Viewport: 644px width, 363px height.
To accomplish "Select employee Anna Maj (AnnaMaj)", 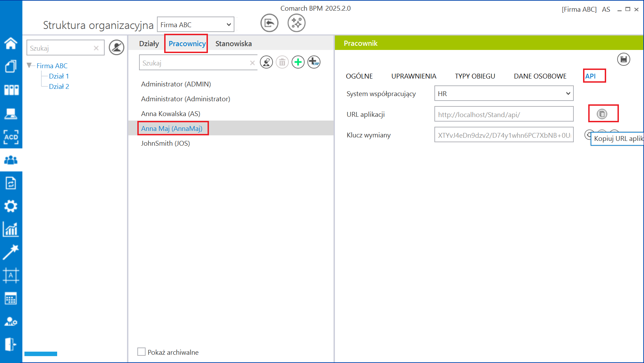I will (231, 128).
